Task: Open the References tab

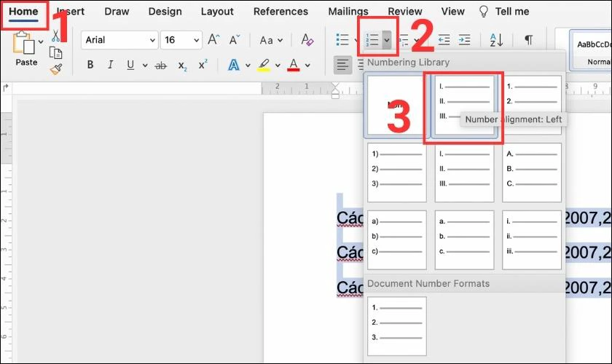Action: 280,12
